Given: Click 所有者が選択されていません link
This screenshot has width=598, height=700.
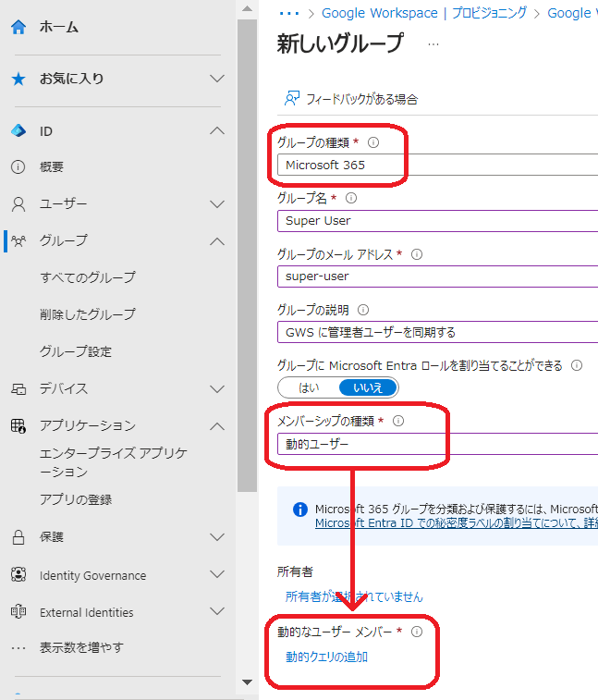Looking at the screenshot, I should (x=354, y=596).
